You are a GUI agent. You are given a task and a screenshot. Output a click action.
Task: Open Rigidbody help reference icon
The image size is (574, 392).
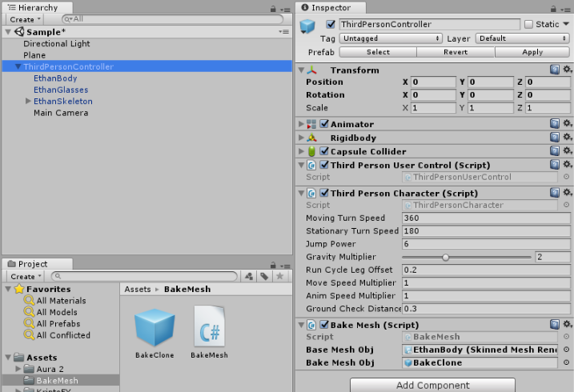click(555, 137)
